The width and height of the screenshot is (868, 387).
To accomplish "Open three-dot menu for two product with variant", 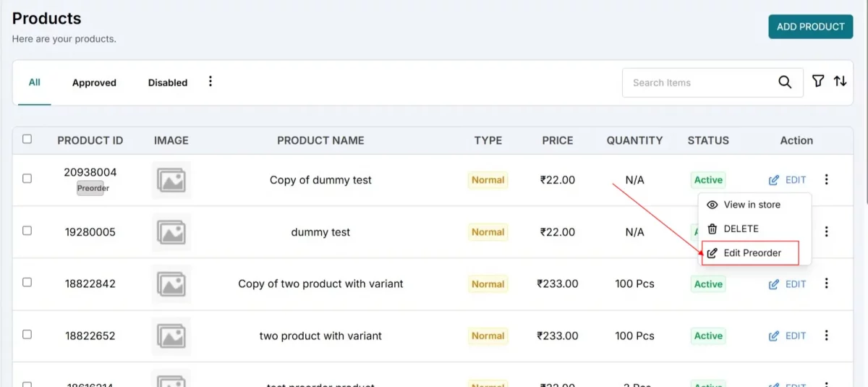I will 827,336.
